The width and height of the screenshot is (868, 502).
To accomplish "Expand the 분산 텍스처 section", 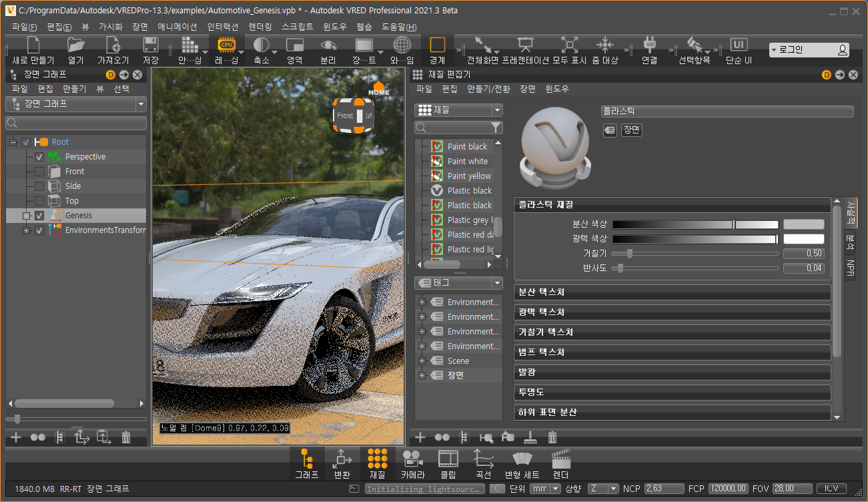I will click(x=672, y=292).
